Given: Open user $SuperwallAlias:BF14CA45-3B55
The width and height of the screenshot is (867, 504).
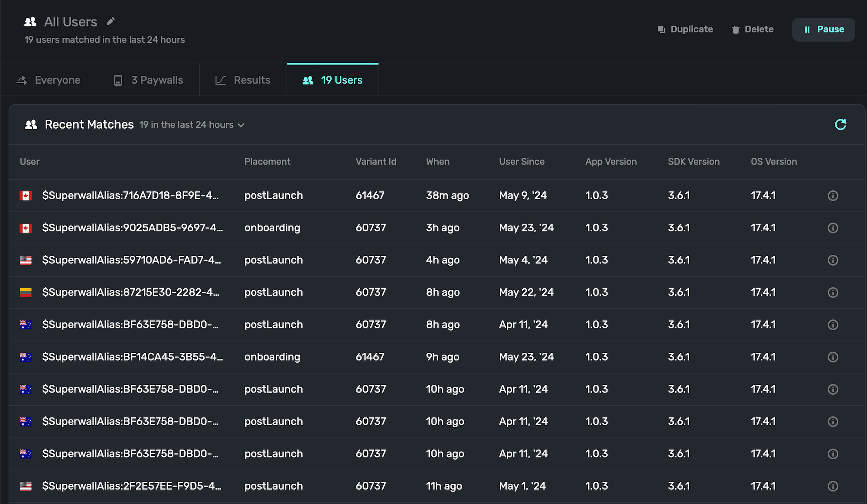Looking at the screenshot, I should (132, 357).
